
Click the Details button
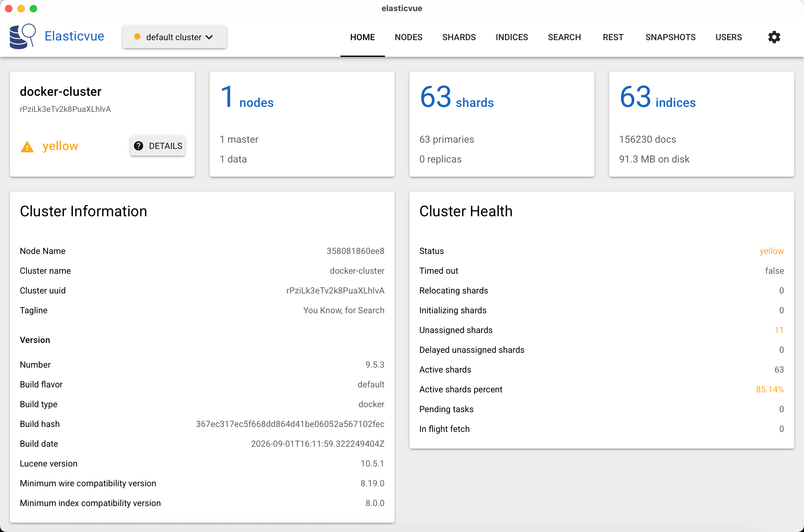tap(158, 146)
